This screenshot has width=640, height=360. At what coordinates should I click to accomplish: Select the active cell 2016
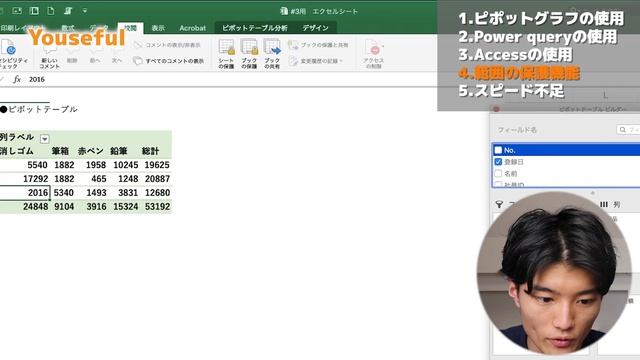pyautogui.click(x=25, y=193)
